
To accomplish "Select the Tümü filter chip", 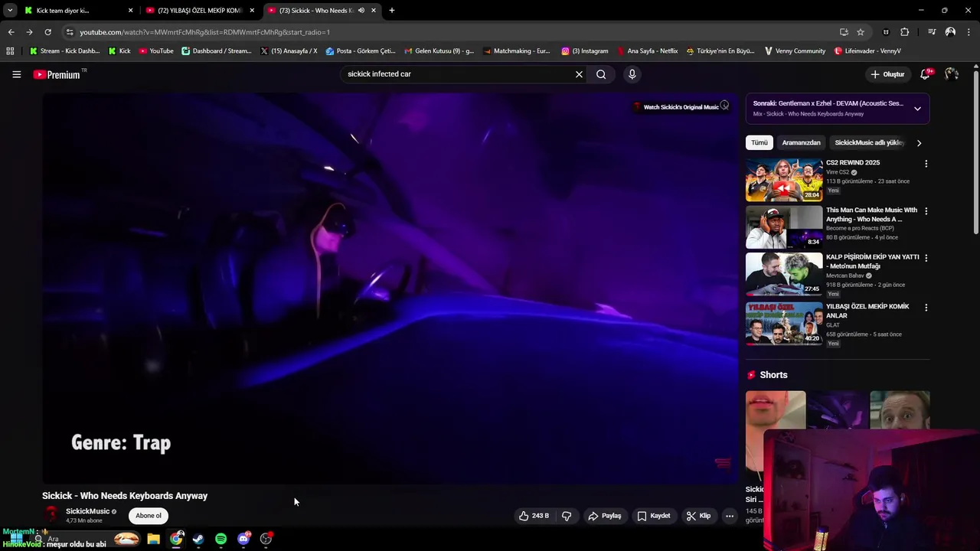I will [759, 142].
